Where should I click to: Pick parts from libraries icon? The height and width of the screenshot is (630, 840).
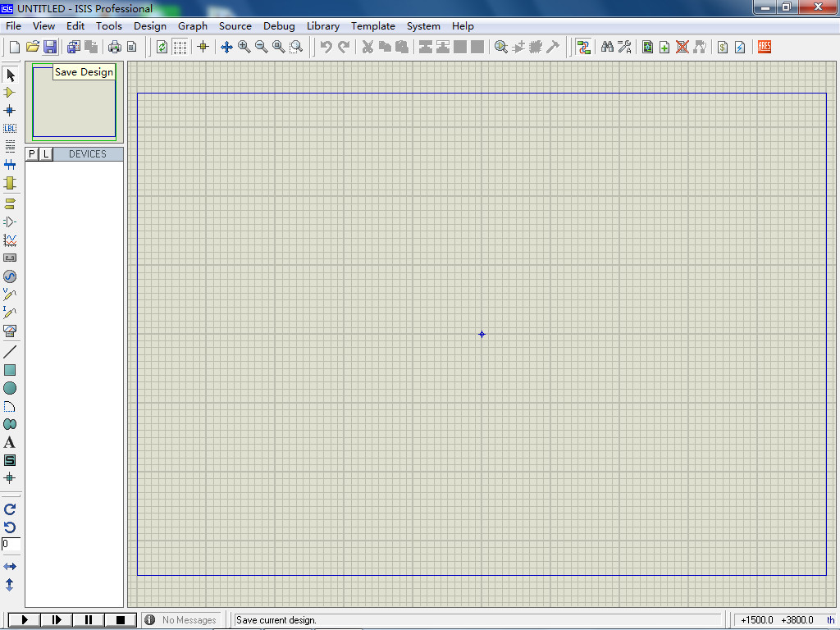(x=501, y=47)
